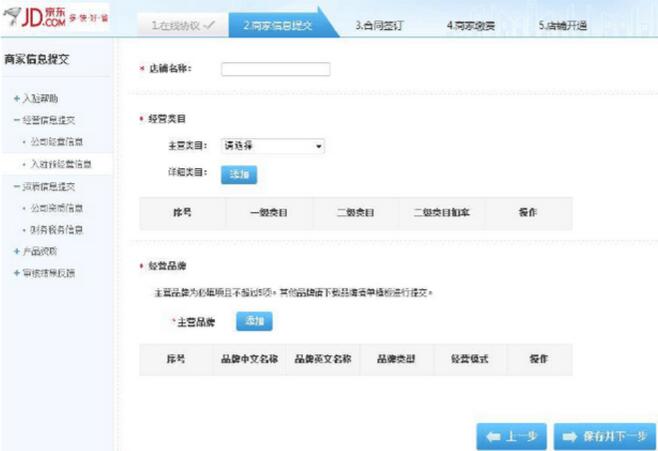The height and width of the screenshot is (451, 658).
Task: Select 公司经营信息 in the sidebar
Action: point(56,142)
